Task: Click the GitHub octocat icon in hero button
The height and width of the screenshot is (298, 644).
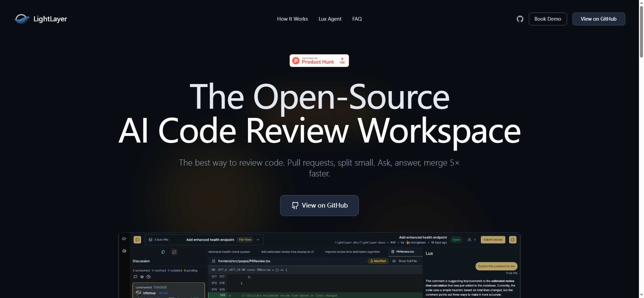Action: click(295, 206)
